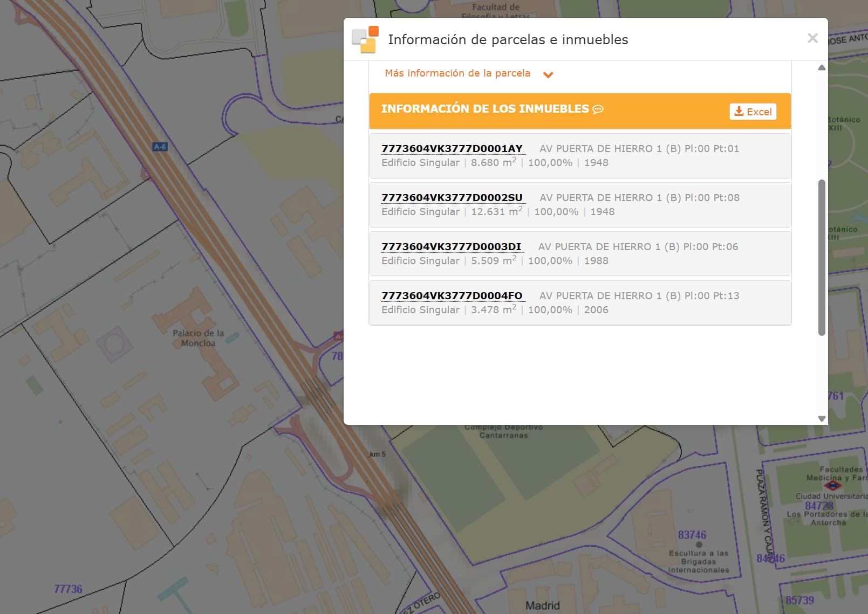Expand the orange chevron next to parcel info

tap(548, 75)
